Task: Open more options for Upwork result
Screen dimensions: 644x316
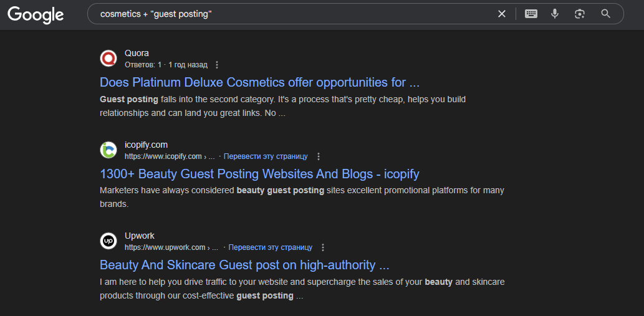Action: (x=323, y=247)
